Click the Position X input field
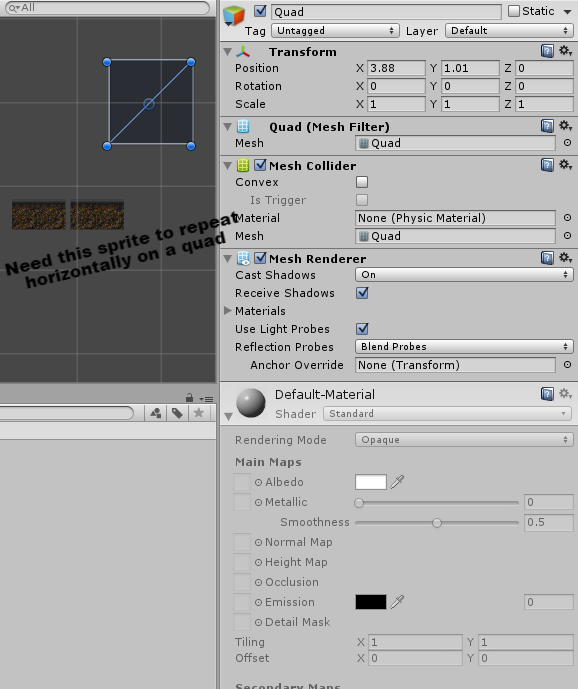The width and height of the screenshot is (578, 689). point(396,68)
